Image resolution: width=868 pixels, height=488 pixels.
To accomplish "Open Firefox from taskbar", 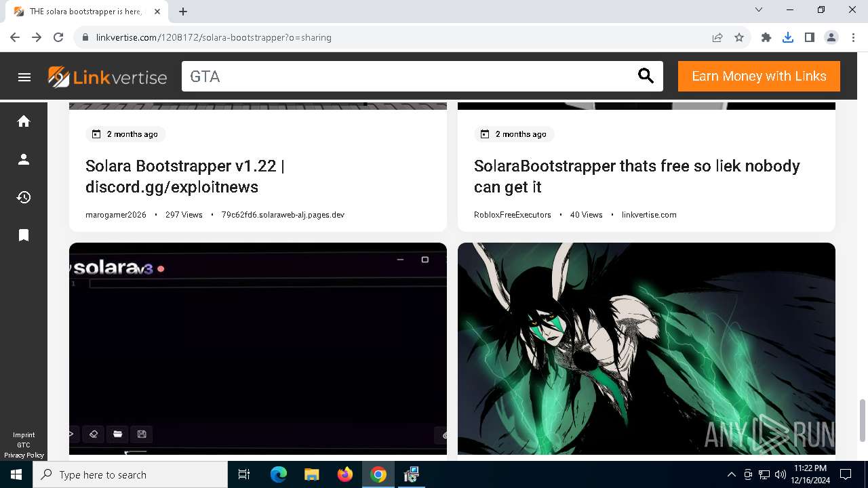I will click(x=345, y=474).
